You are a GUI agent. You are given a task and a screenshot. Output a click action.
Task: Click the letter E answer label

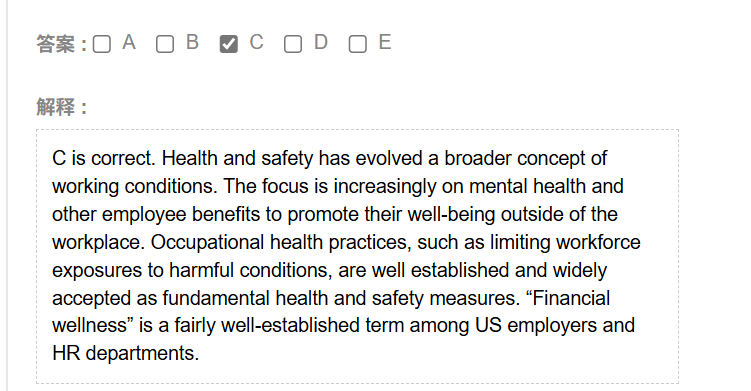point(385,42)
